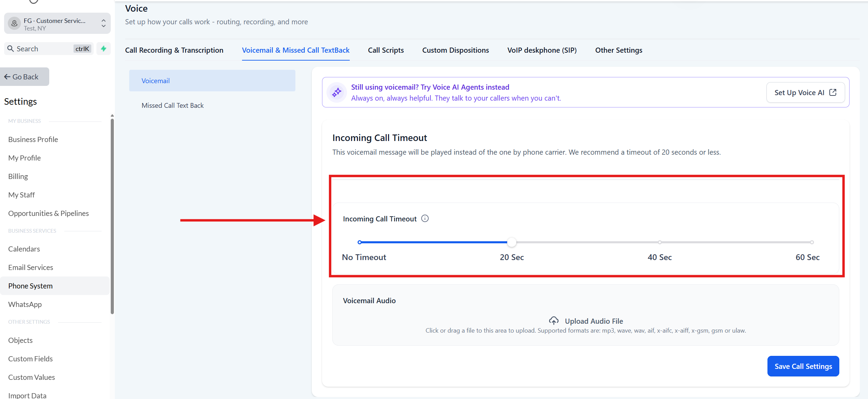Choose the No Timeout slider point
Screen dimensions: 868x399
click(359, 242)
